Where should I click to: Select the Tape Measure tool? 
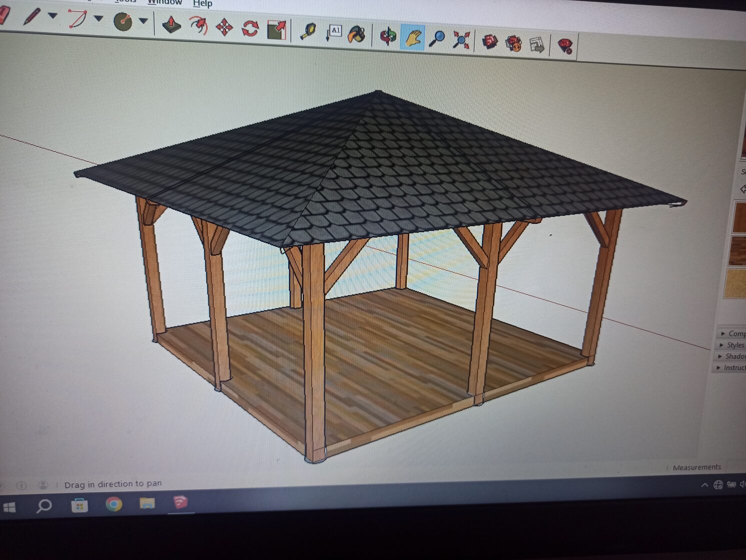tap(308, 31)
